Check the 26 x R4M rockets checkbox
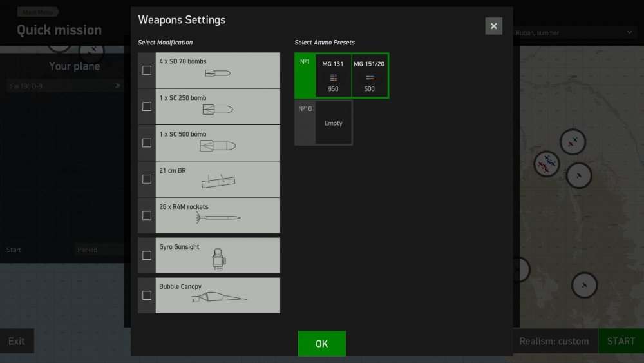The image size is (644, 363). coord(147,215)
